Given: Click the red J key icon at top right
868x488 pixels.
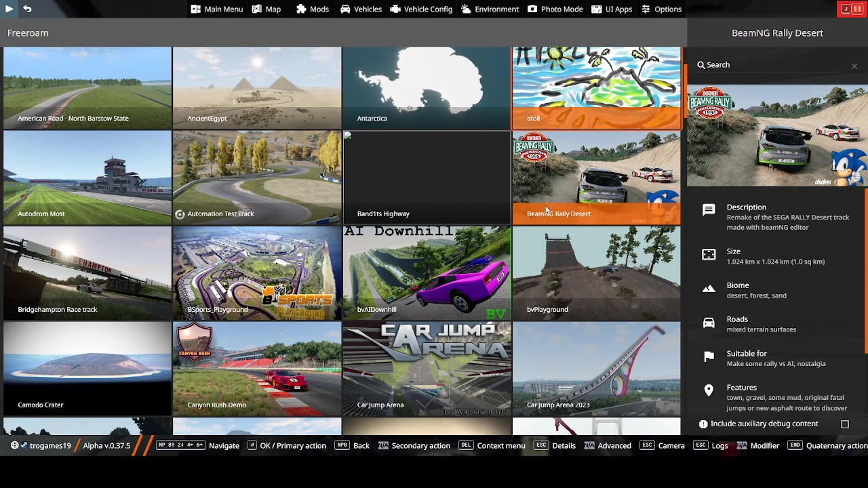Looking at the screenshot, I should tap(846, 9).
